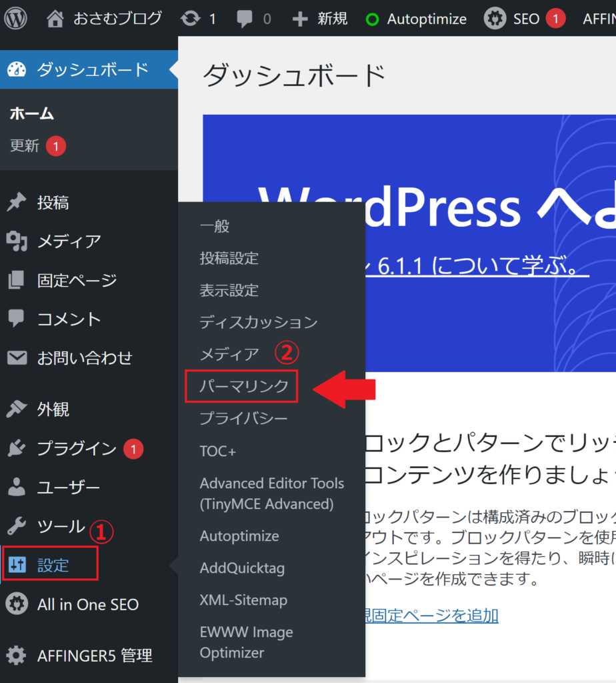Click the gear icon beside AFFINGER5 管理

point(17,655)
